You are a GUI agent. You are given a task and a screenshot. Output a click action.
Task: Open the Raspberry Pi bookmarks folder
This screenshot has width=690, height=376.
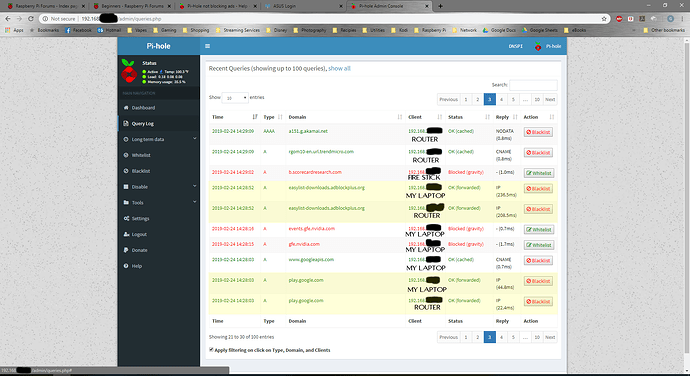(430, 30)
